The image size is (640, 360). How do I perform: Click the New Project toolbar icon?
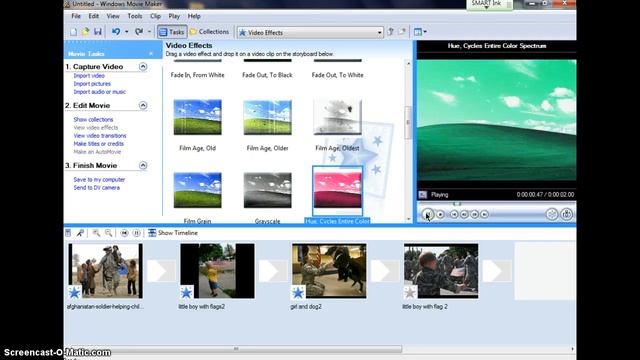coord(73,32)
